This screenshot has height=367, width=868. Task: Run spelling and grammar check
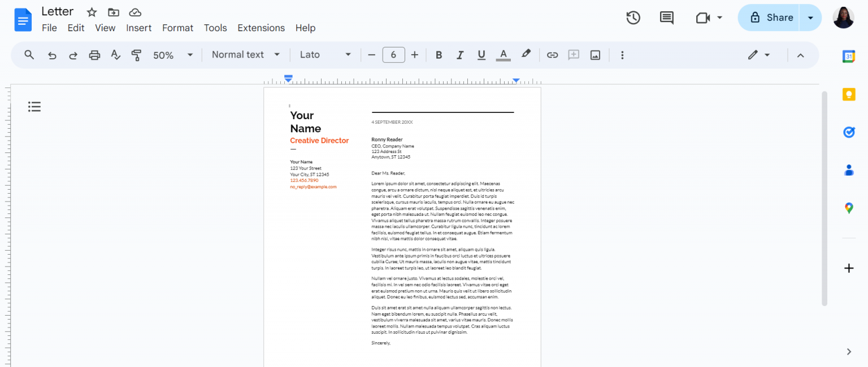click(115, 55)
